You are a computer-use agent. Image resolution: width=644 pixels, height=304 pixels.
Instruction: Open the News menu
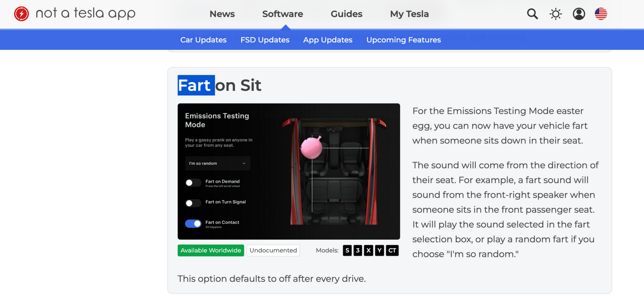point(222,14)
